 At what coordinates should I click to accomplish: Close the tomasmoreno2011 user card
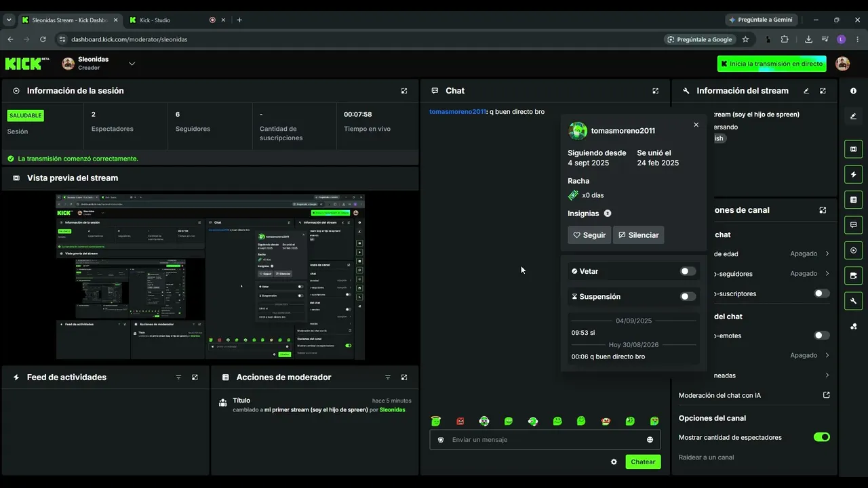pyautogui.click(x=696, y=125)
